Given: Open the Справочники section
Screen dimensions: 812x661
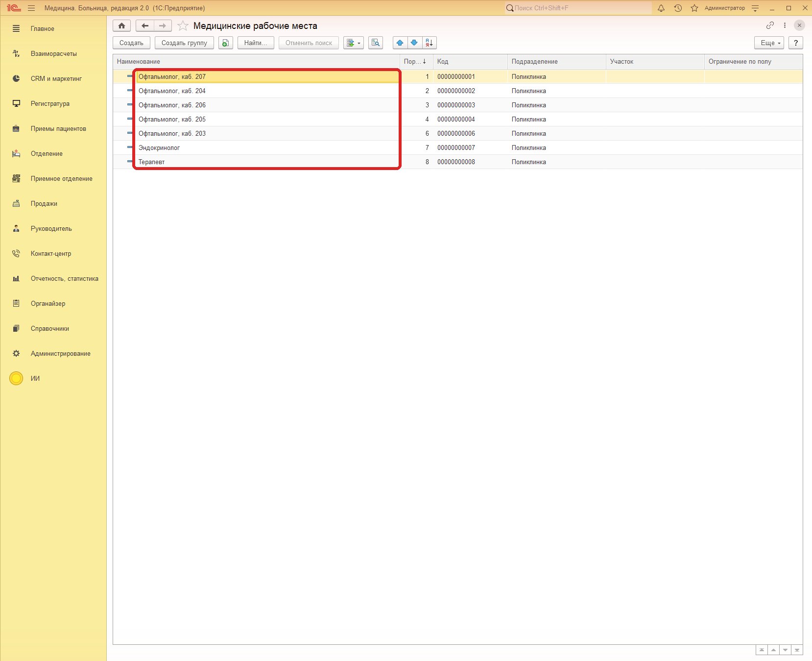Looking at the screenshot, I should click(53, 329).
